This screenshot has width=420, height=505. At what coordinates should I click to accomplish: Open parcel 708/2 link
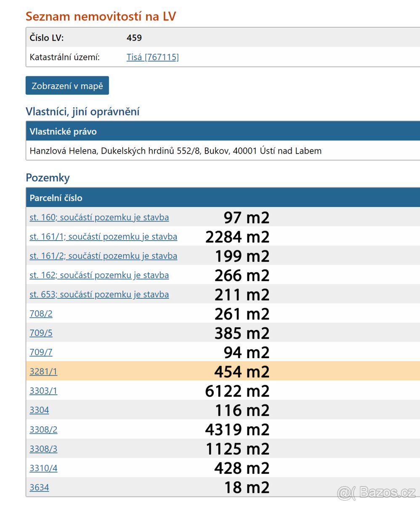(x=41, y=314)
